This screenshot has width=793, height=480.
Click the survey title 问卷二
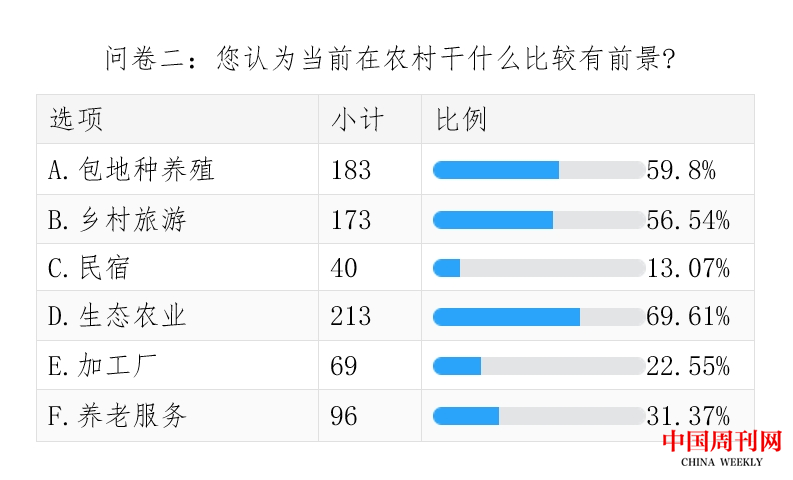389,59
